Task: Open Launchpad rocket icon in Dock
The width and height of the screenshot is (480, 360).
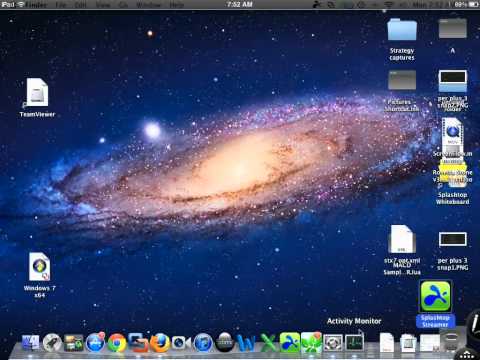Action: pyautogui.click(x=52, y=343)
